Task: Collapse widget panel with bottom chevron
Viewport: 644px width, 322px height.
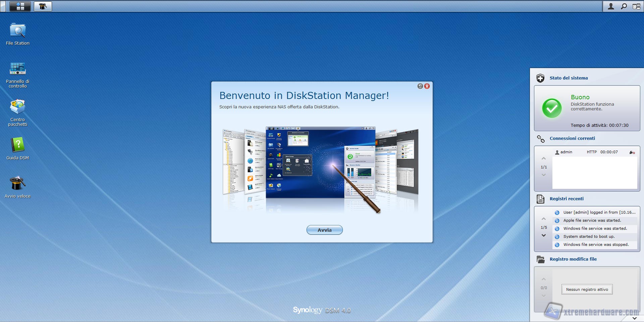Action: [x=634, y=318]
